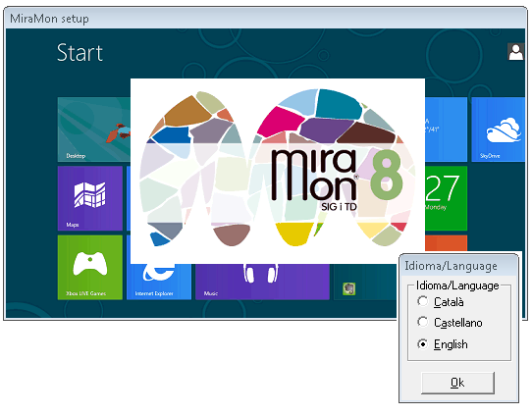532x415 pixels.
Task: Open the weather tile beside SkyDrive
Action: (x=446, y=130)
